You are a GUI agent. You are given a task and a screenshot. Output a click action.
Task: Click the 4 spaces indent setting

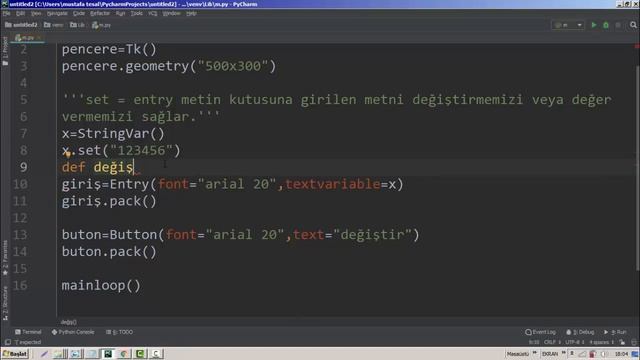coord(602,342)
